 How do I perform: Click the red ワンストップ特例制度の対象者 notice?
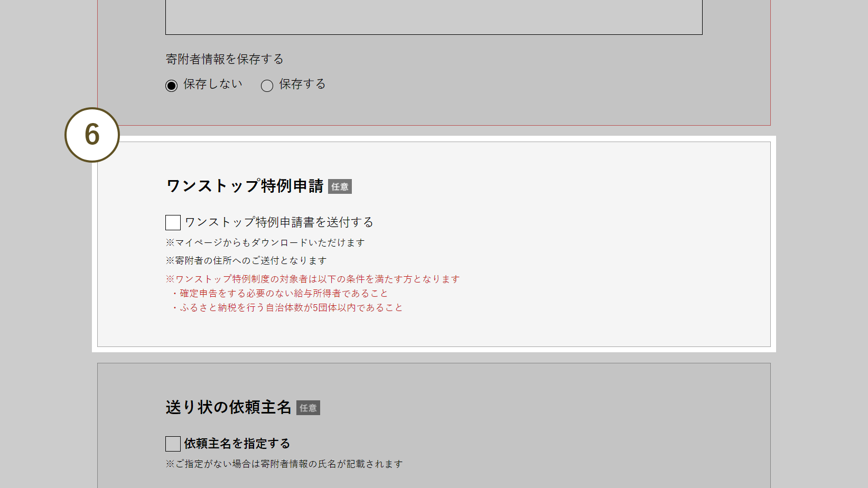[x=313, y=279]
